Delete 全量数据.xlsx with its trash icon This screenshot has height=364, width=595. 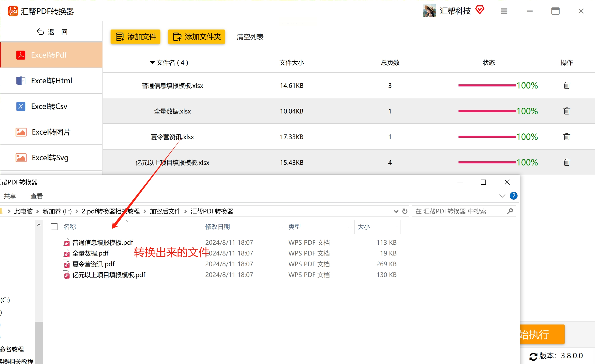coord(567,111)
